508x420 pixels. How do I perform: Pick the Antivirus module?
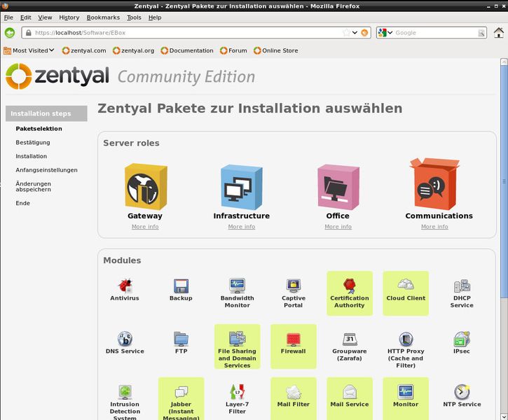pyautogui.click(x=125, y=290)
